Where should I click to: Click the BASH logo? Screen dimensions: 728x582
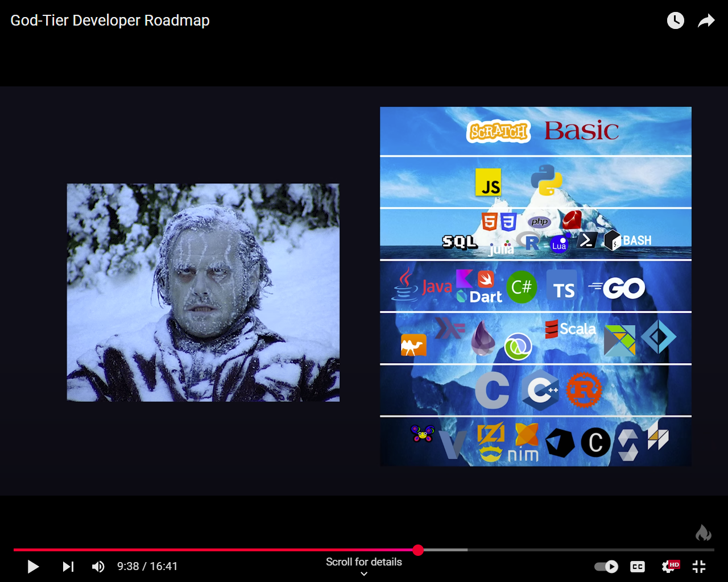628,240
